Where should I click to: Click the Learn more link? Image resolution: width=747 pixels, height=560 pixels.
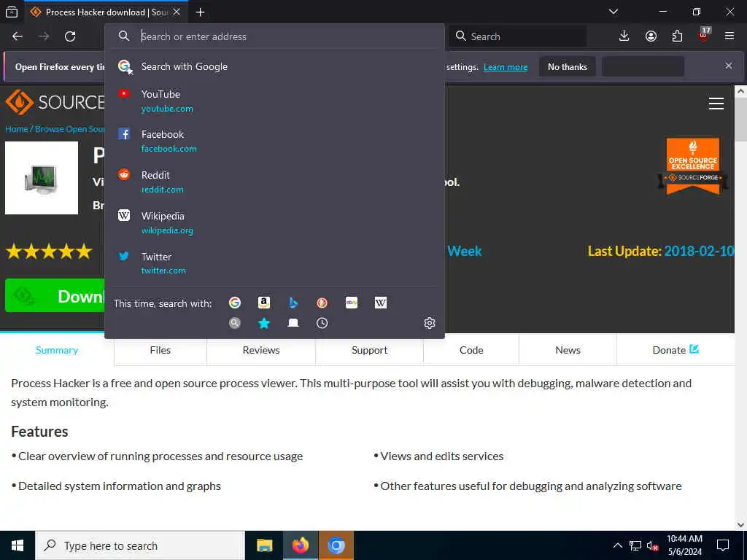(506, 67)
